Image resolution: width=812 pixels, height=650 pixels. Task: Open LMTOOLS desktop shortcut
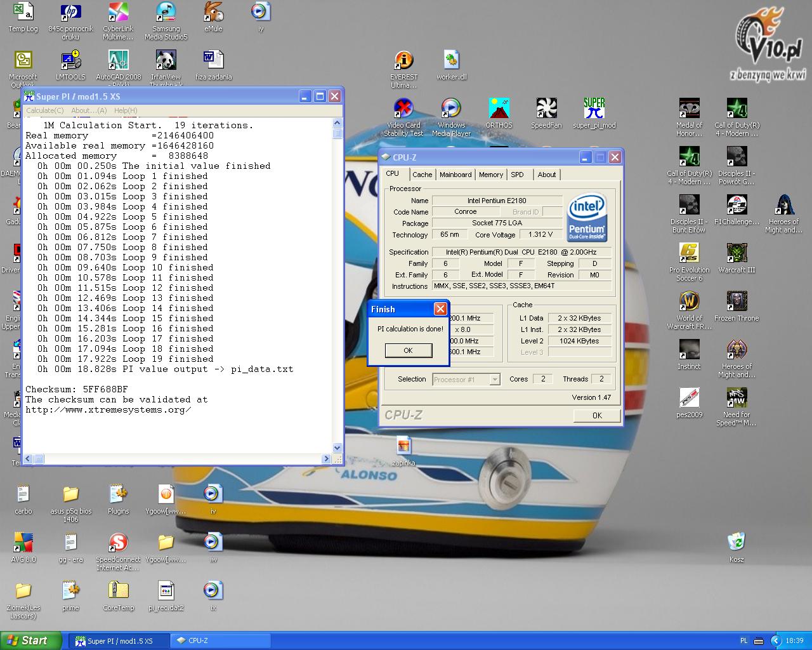[x=70, y=65]
